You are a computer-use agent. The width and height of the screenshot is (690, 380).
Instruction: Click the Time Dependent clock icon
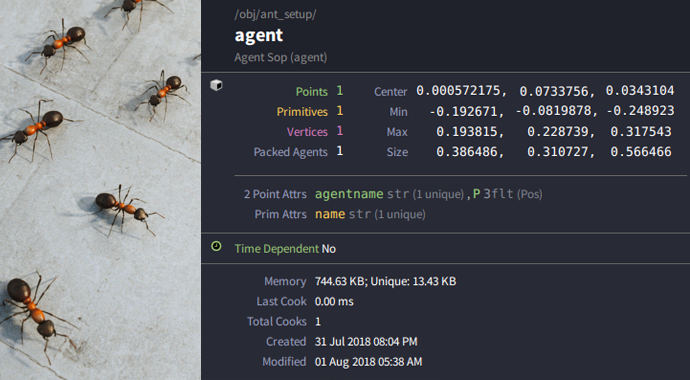click(216, 246)
